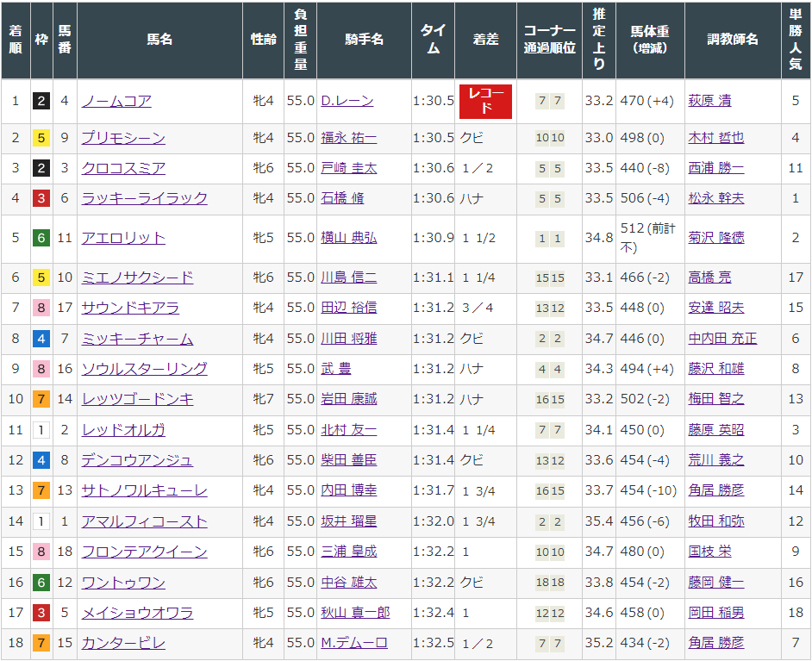This screenshot has width=812, height=661.
Task: Open trainer link 藤沢 和雄
Action: pos(715,369)
